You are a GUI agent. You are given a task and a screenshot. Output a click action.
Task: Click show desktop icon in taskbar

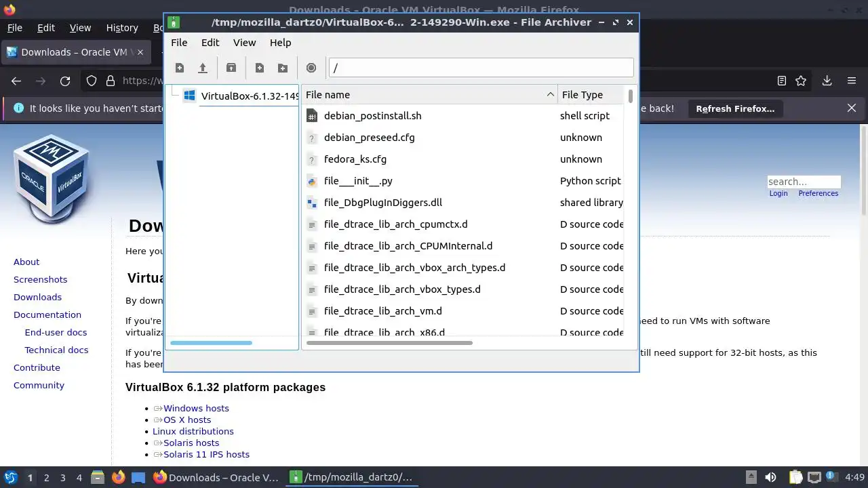(138, 477)
